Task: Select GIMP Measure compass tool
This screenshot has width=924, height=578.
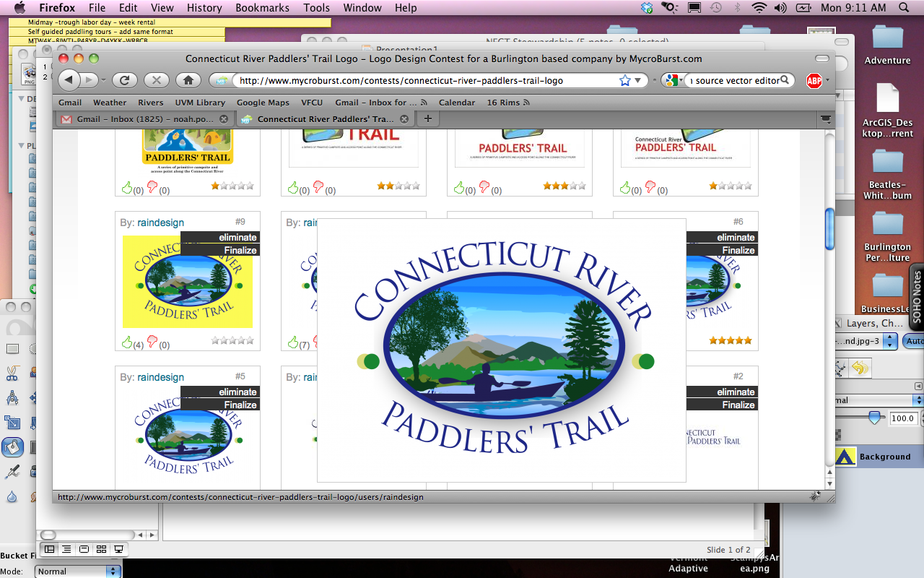Action: tap(12, 397)
